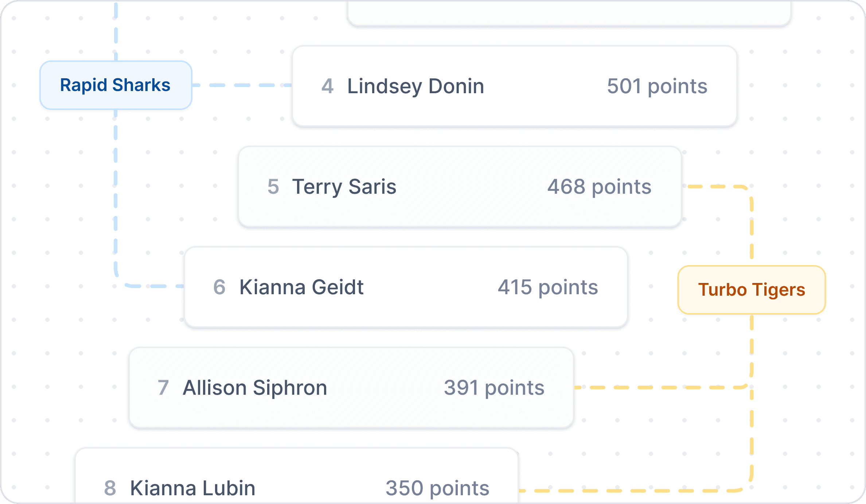Image resolution: width=866 pixels, height=504 pixels.
Task: Select the Turbo Tigers team label
Action: [752, 290]
